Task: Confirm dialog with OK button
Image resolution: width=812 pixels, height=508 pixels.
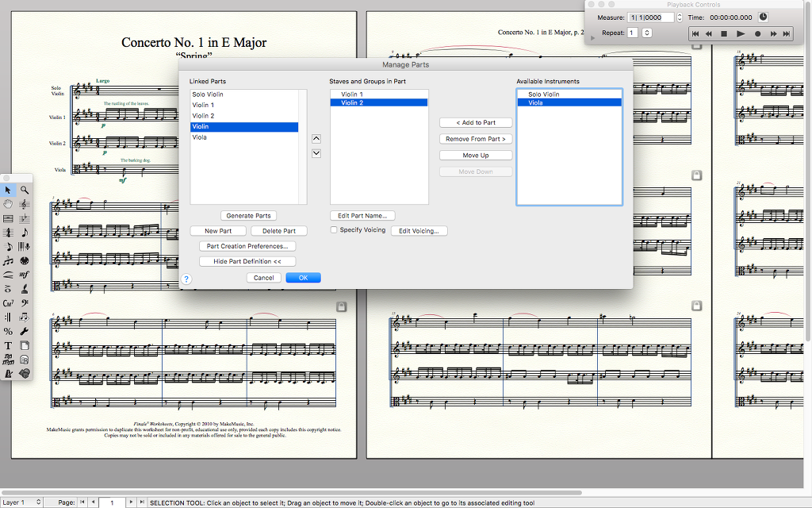Action: tap(304, 278)
